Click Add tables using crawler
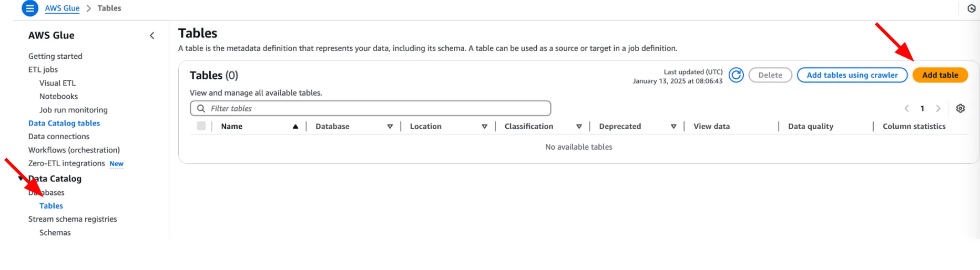The image size is (980, 270). click(x=852, y=75)
